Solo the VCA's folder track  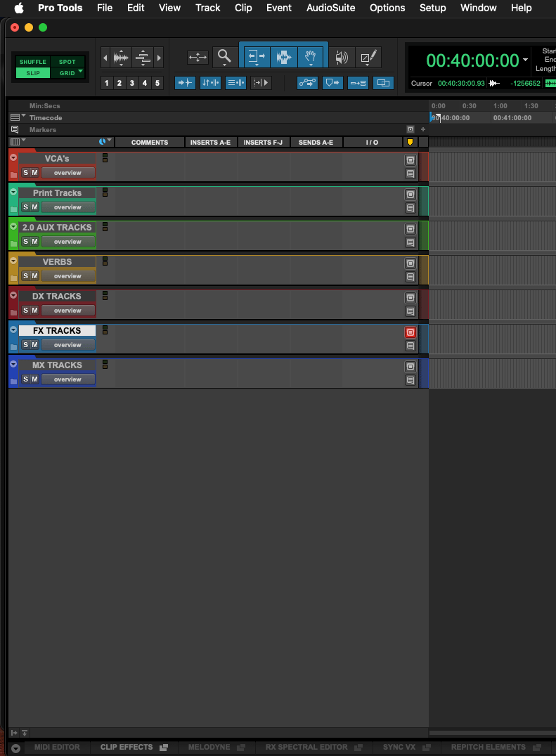(x=25, y=173)
